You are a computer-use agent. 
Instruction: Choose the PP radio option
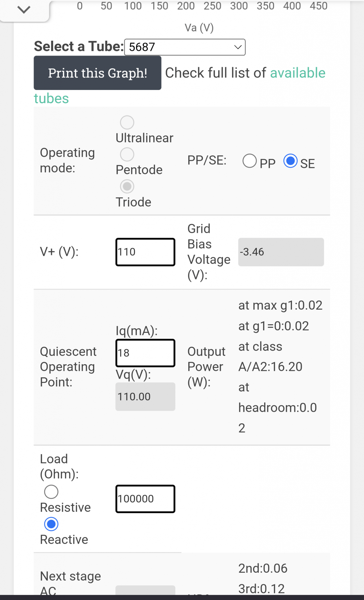pos(250,161)
